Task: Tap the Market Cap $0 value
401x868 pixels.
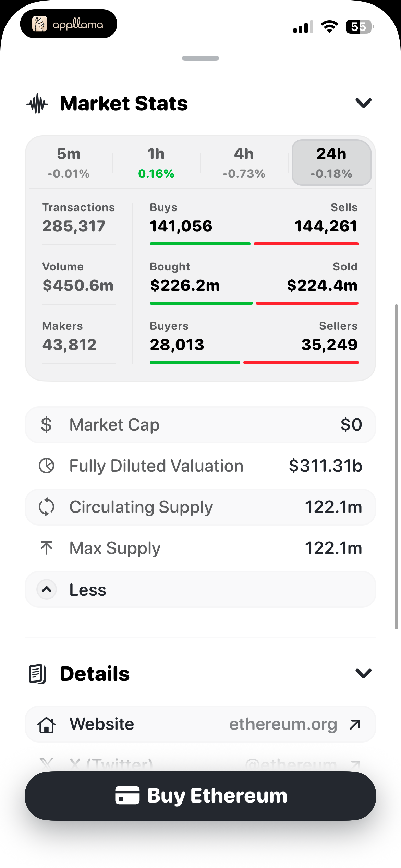Action: [351, 425]
